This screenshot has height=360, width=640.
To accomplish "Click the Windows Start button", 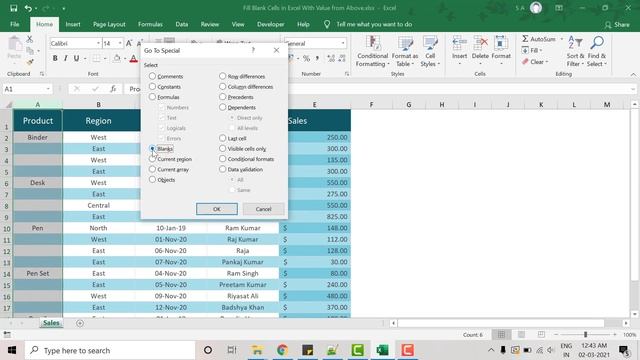I will [x=12, y=350].
